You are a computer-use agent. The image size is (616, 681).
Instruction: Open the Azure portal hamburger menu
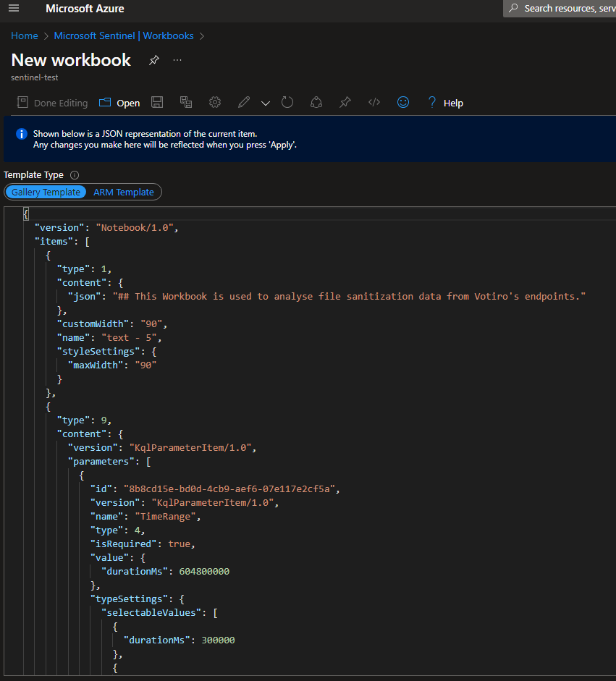tap(14, 8)
